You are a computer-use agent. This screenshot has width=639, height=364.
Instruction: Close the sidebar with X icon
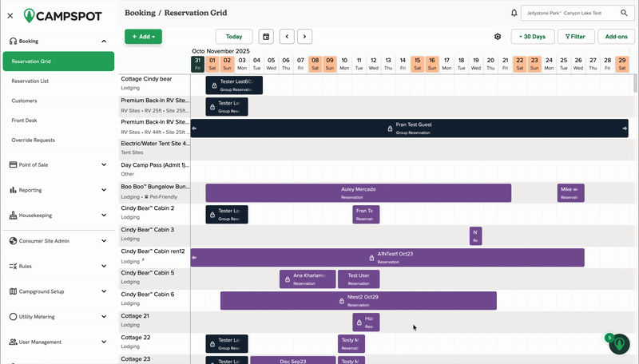[10, 15]
